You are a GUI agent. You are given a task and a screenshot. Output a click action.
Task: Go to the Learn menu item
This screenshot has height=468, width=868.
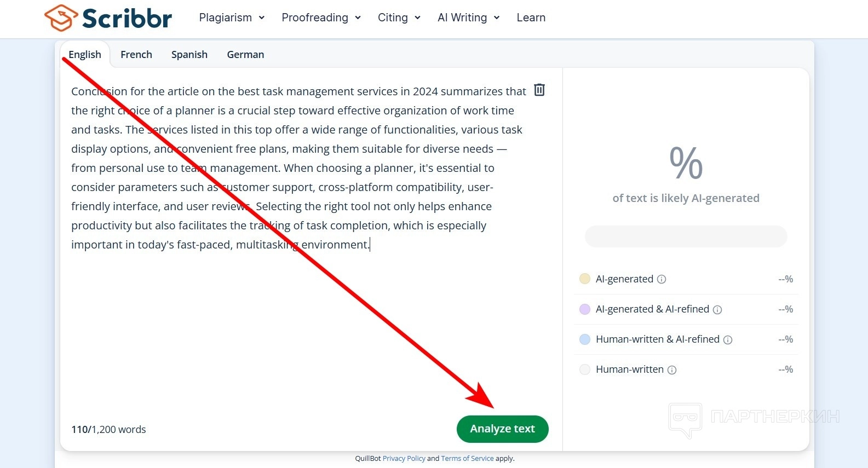coord(531,18)
